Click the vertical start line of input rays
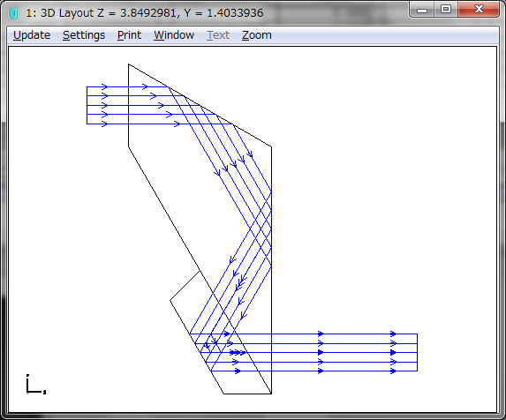Image resolution: width=506 pixels, height=420 pixels. [87, 105]
